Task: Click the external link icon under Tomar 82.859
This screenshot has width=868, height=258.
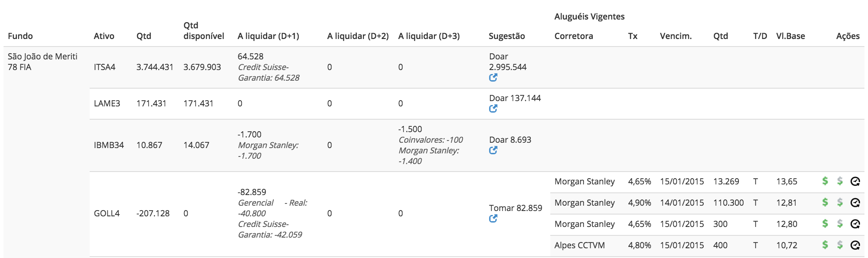Action: pyautogui.click(x=493, y=219)
